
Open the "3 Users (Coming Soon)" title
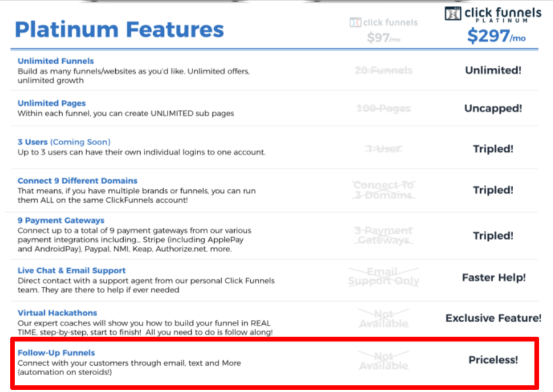[64, 142]
